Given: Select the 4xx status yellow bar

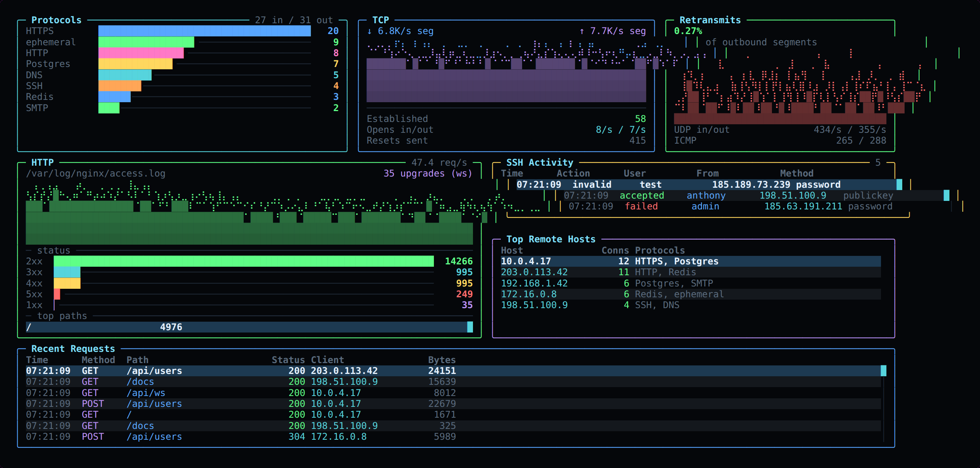Looking at the screenshot, I should 67,283.
